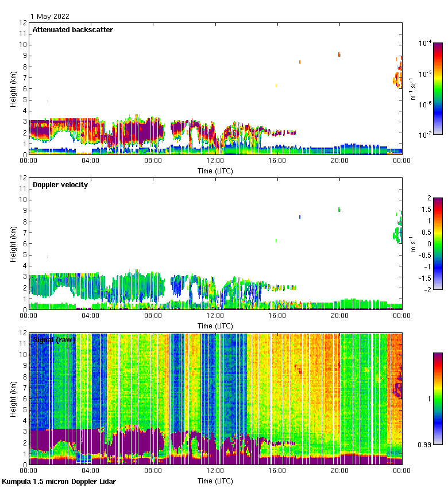Click the 10-4 tick on backscatter colorbar
448x488 pixels.
pyautogui.click(x=425, y=43)
